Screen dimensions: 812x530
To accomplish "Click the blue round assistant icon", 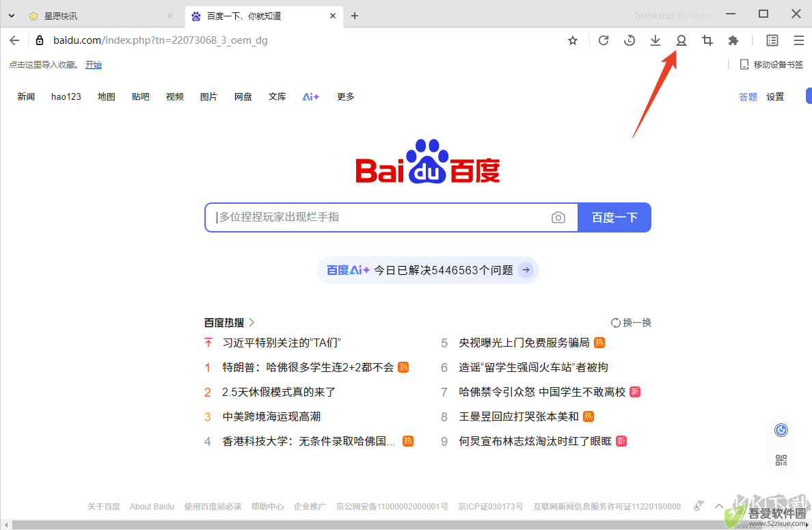I will (781, 430).
